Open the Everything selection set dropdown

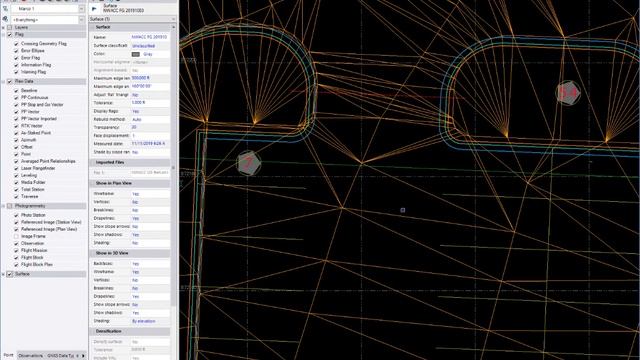tap(82, 20)
